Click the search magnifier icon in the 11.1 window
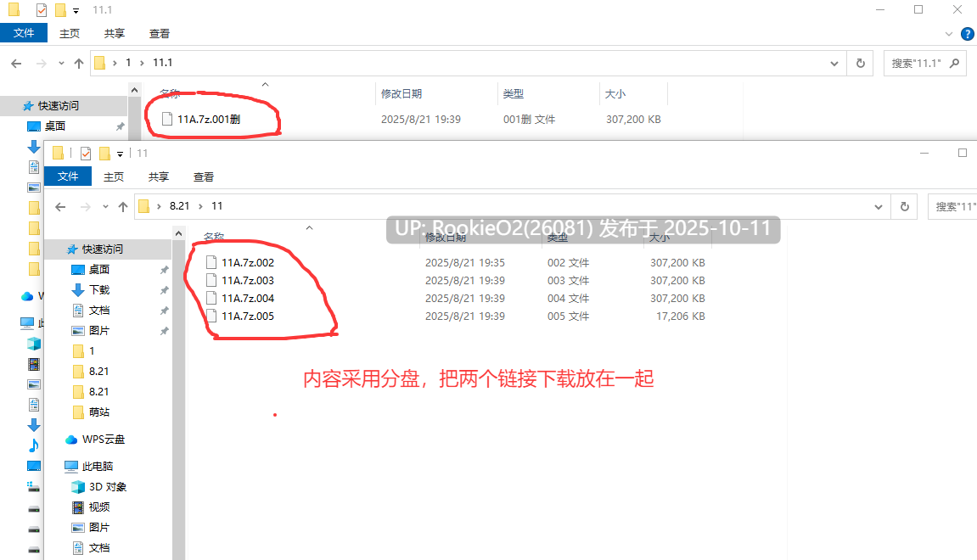 [x=955, y=63]
